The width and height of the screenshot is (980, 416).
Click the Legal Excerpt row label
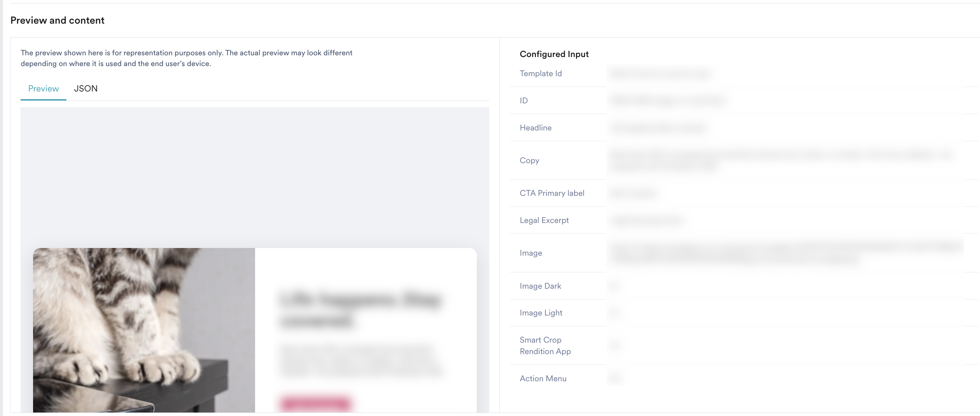pos(544,220)
